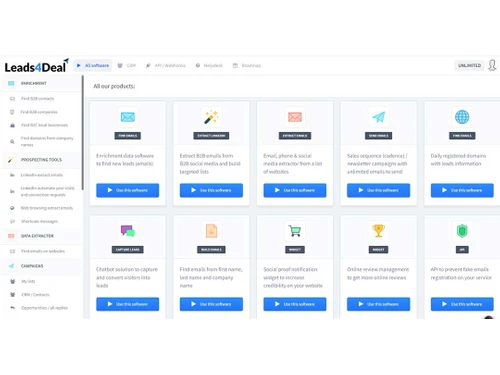The image size is (500, 375).
Task: Click the paper plane icon on Send Emails card
Action: coord(379,117)
